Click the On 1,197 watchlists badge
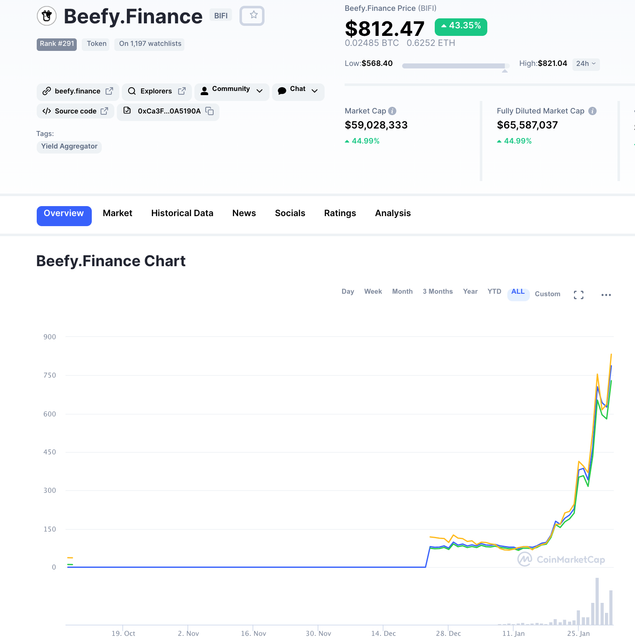This screenshot has width=635, height=640. pos(150,44)
